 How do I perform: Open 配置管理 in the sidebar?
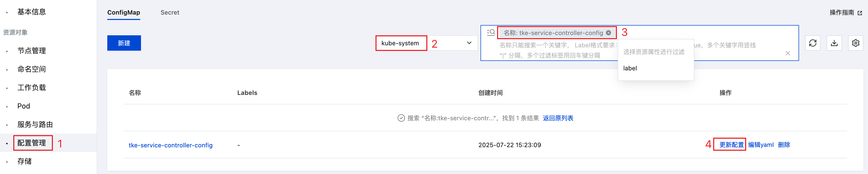tap(32, 143)
